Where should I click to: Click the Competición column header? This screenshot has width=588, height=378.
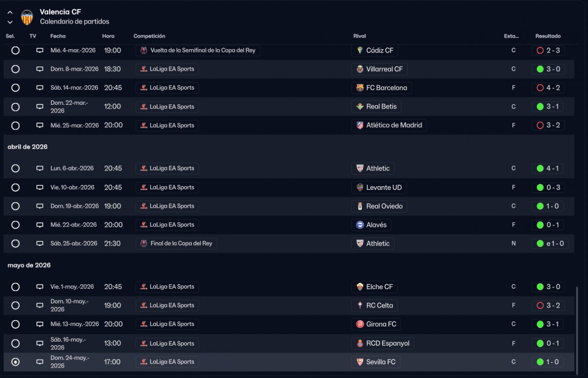click(x=149, y=36)
